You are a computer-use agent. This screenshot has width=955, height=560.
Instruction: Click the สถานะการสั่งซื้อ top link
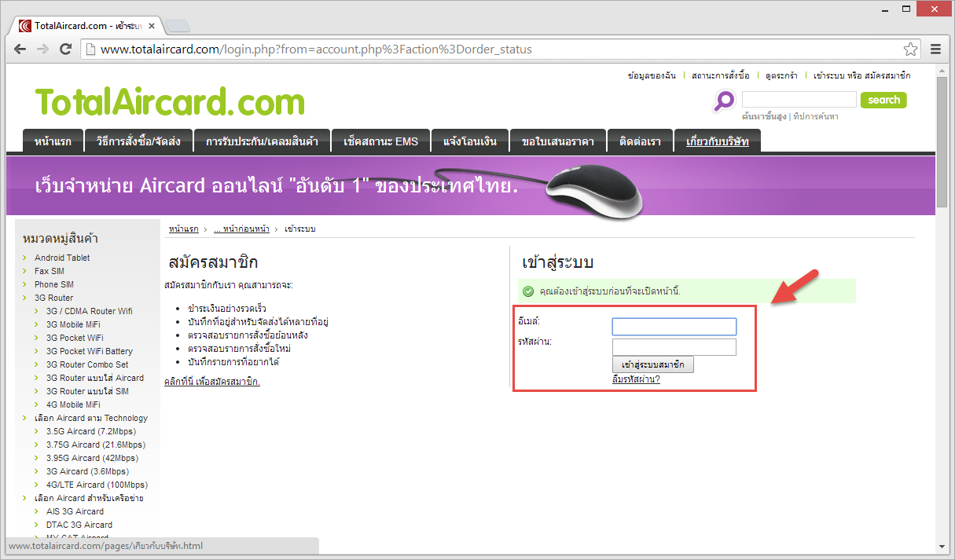(721, 75)
